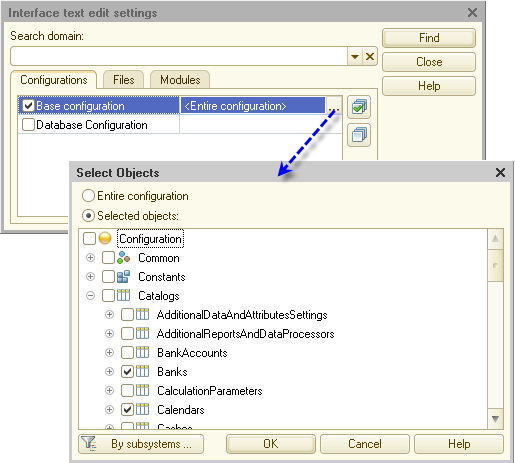Image resolution: width=515 pixels, height=463 pixels.
Task: Click Help in Select Objects dialog
Action: pyautogui.click(x=459, y=444)
